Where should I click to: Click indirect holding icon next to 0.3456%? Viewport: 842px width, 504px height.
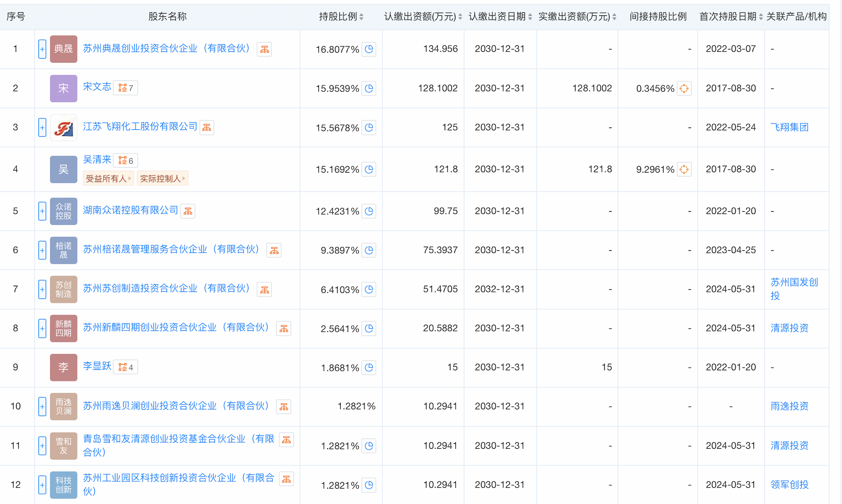[x=684, y=89]
